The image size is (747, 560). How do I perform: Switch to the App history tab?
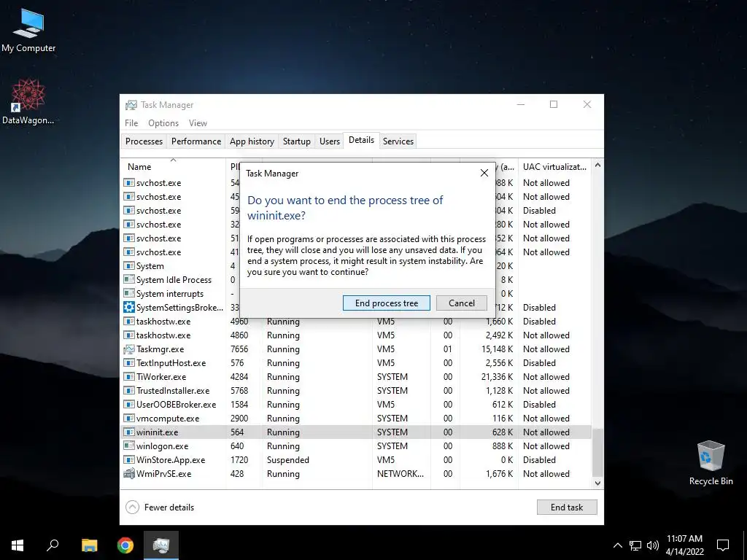252,141
